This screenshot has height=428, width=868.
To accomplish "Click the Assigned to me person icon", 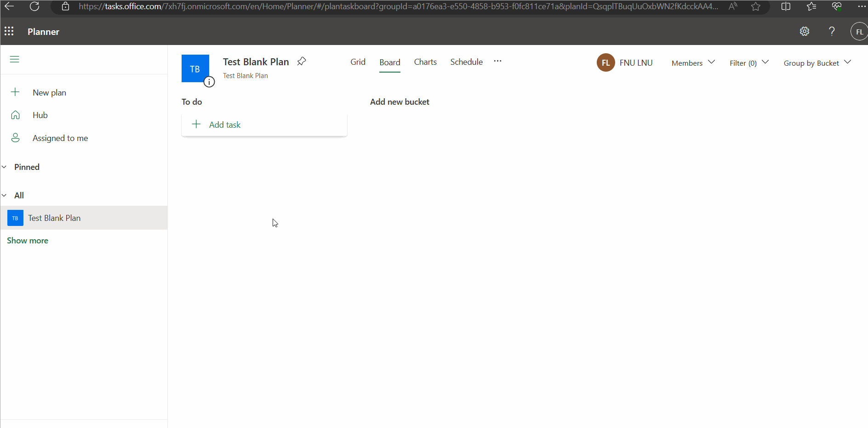I will [15, 138].
